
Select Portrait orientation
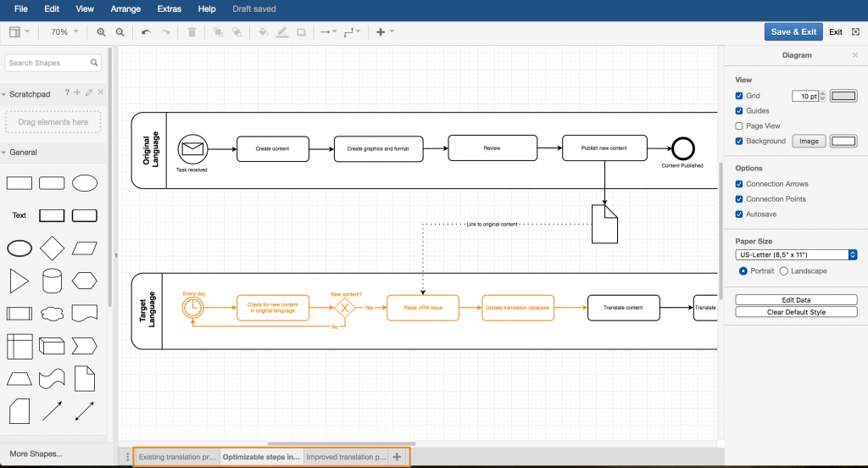click(743, 270)
